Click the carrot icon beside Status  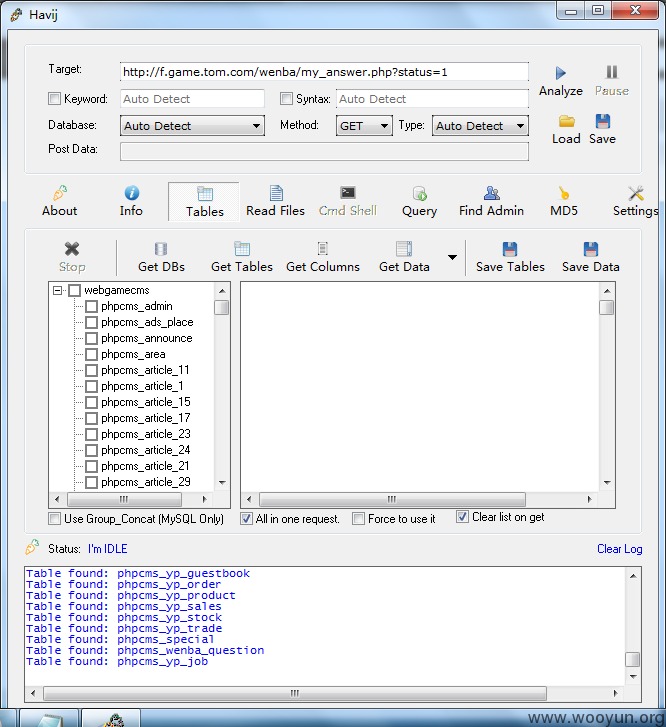pos(32,547)
